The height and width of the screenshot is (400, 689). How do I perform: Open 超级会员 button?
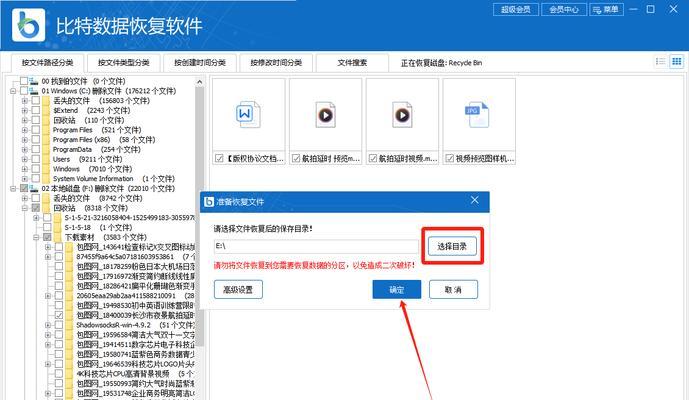coord(516,9)
